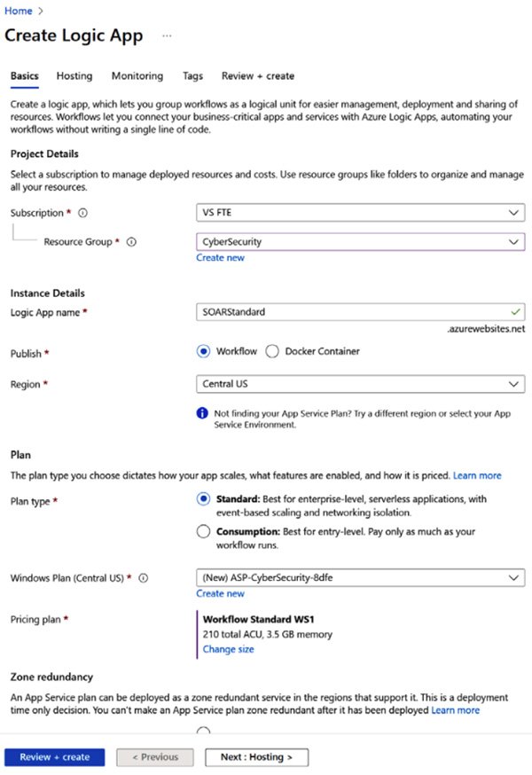Click the green validation checkmark beside SOARStandard
532x775 pixels.
(513, 312)
